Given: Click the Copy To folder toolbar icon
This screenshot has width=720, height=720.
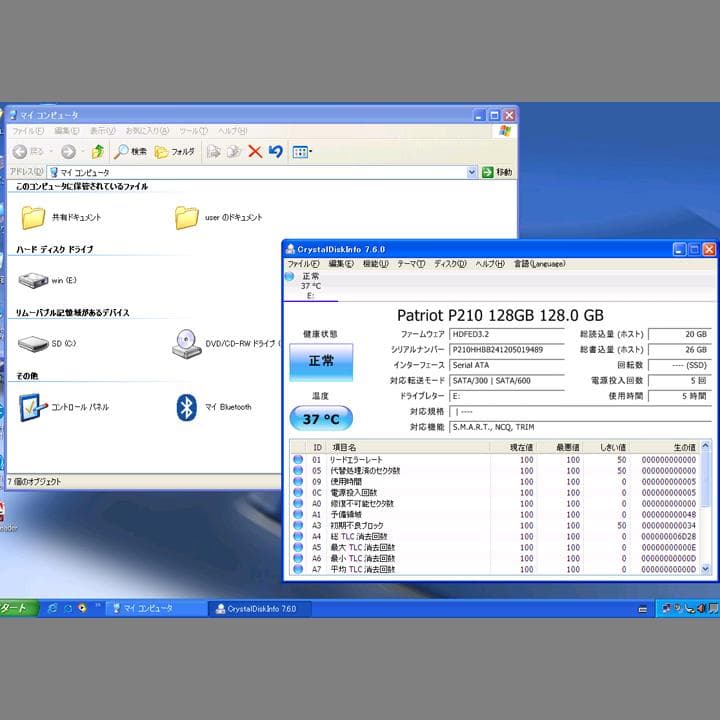Looking at the screenshot, I should tap(234, 152).
